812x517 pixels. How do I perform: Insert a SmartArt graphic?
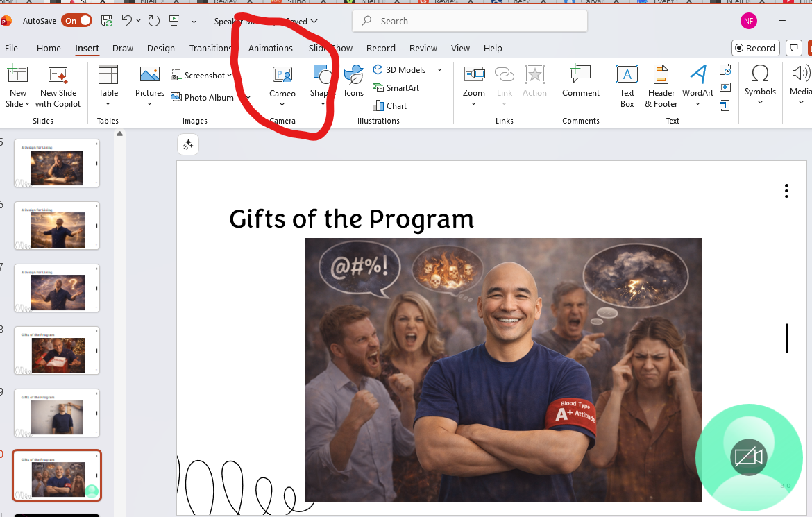(396, 87)
